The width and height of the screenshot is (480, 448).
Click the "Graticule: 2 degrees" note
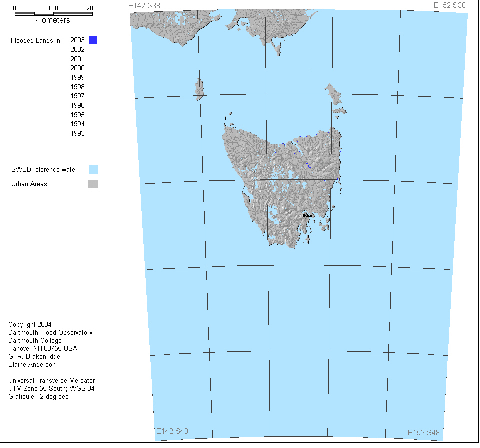tap(38, 397)
